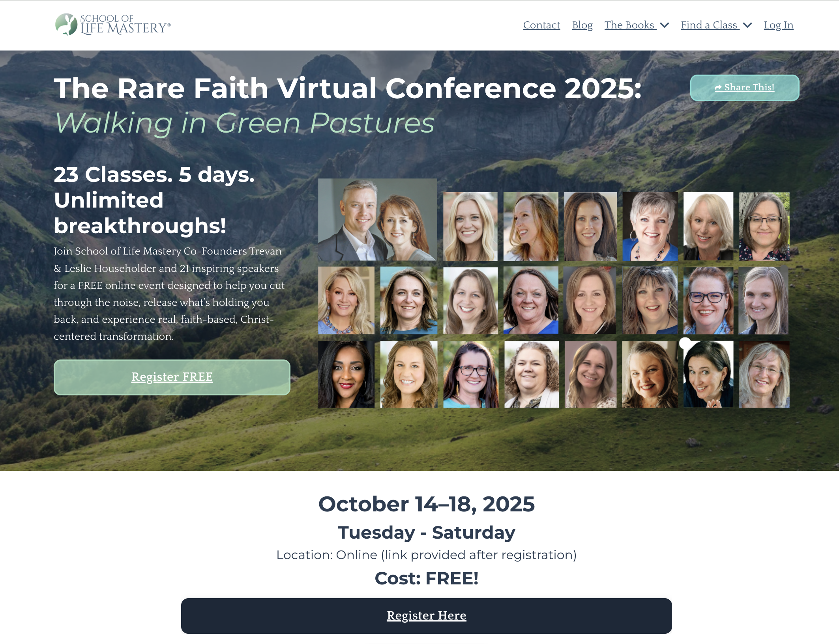The image size is (839, 644).
Task: Click the Log In link
Action: pos(778,25)
